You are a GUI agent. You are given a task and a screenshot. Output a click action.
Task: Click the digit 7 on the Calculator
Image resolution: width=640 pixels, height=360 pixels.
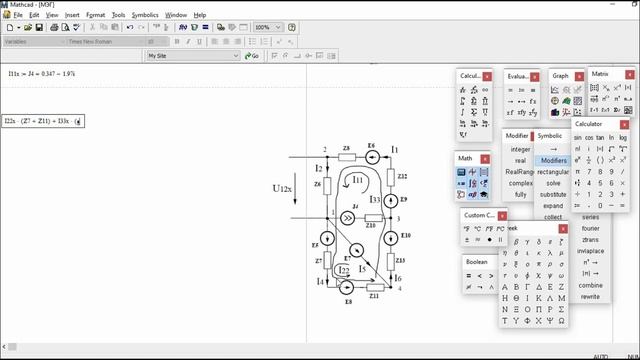click(x=589, y=172)
